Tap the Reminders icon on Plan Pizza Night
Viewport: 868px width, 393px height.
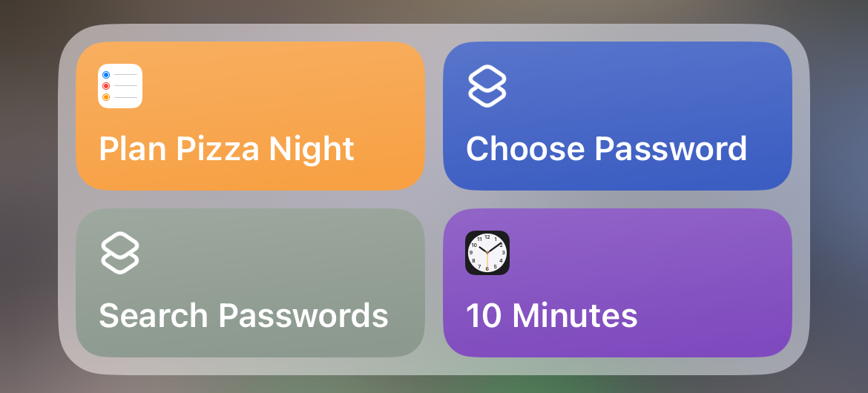click(120, 86)
